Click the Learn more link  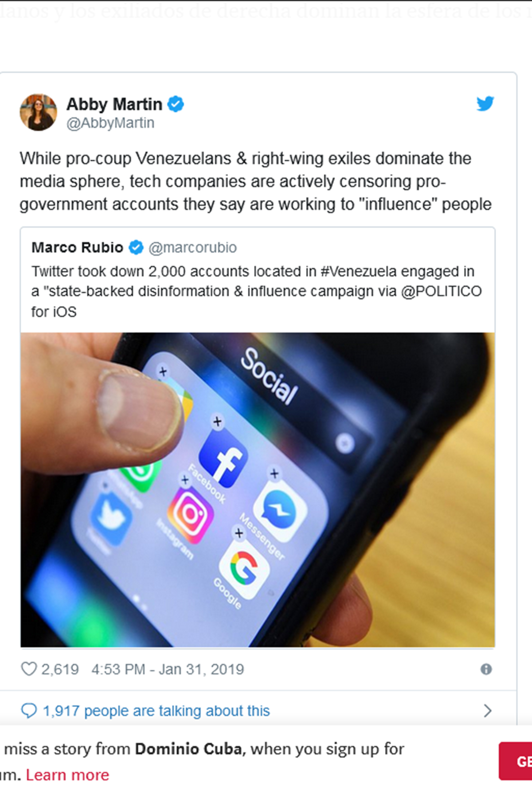point(67,775)
